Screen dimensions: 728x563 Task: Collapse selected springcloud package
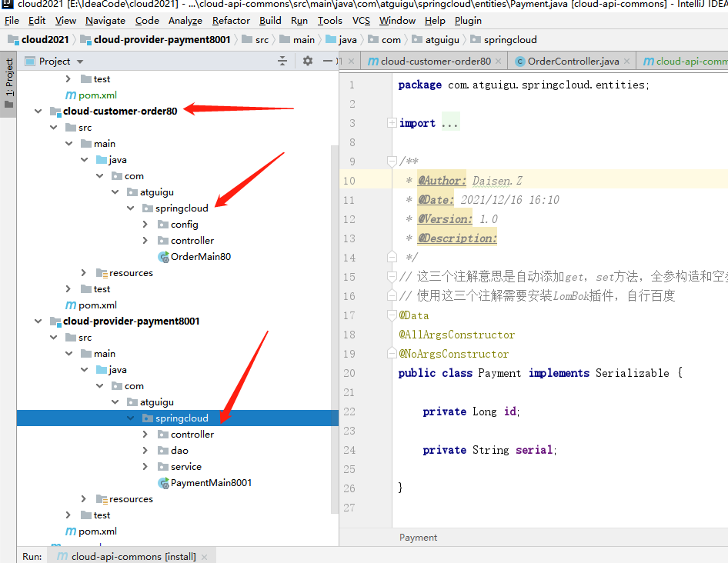coord(131,418)
